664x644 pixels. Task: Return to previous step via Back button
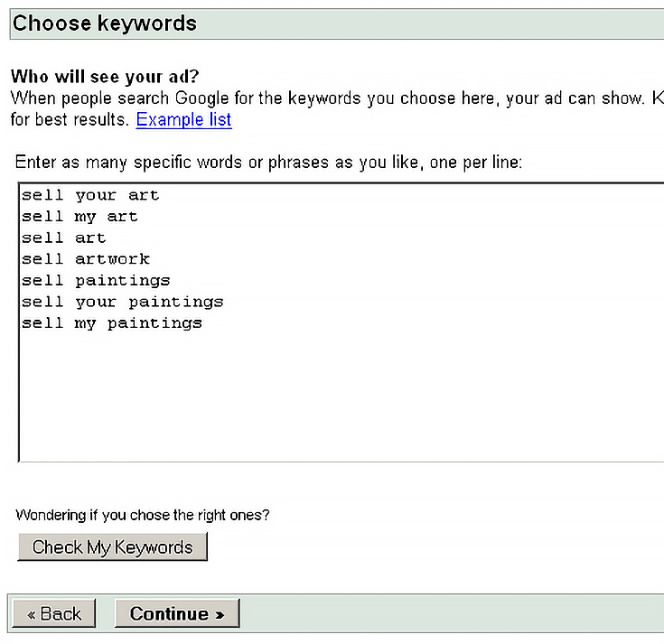point(54,613)
